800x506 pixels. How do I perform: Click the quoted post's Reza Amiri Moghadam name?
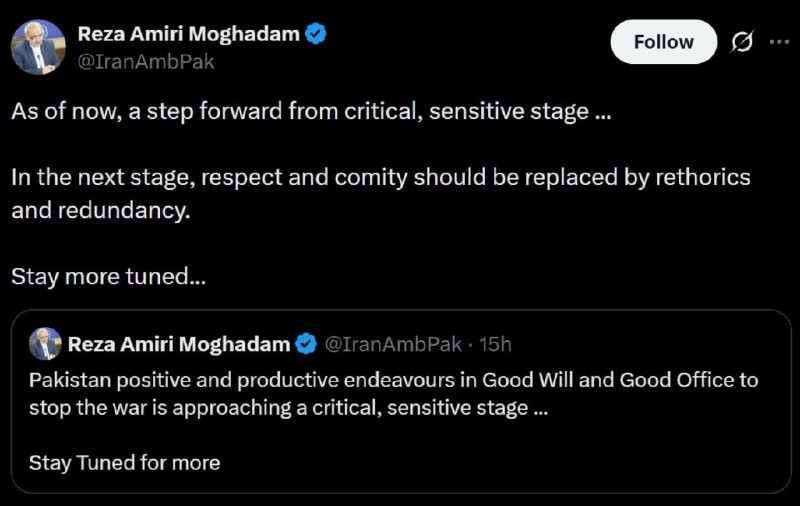click(x=179, y=344)
